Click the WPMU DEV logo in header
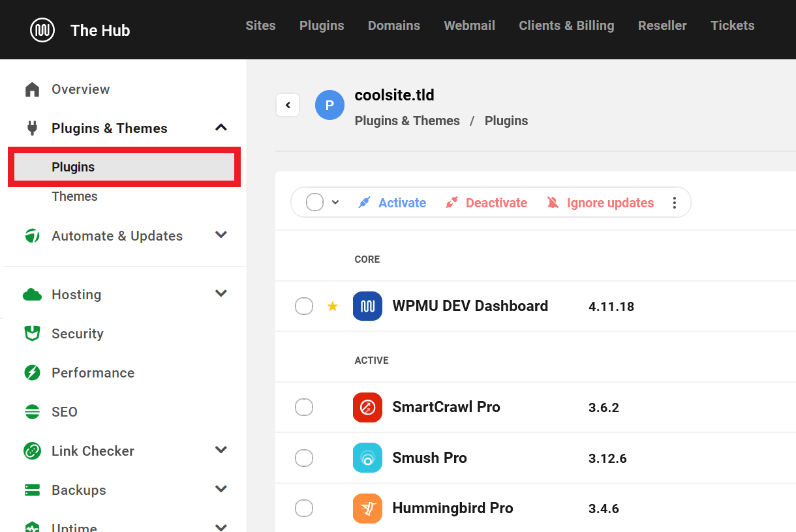Viewport: 796px width, 532px height. point(42,30)
